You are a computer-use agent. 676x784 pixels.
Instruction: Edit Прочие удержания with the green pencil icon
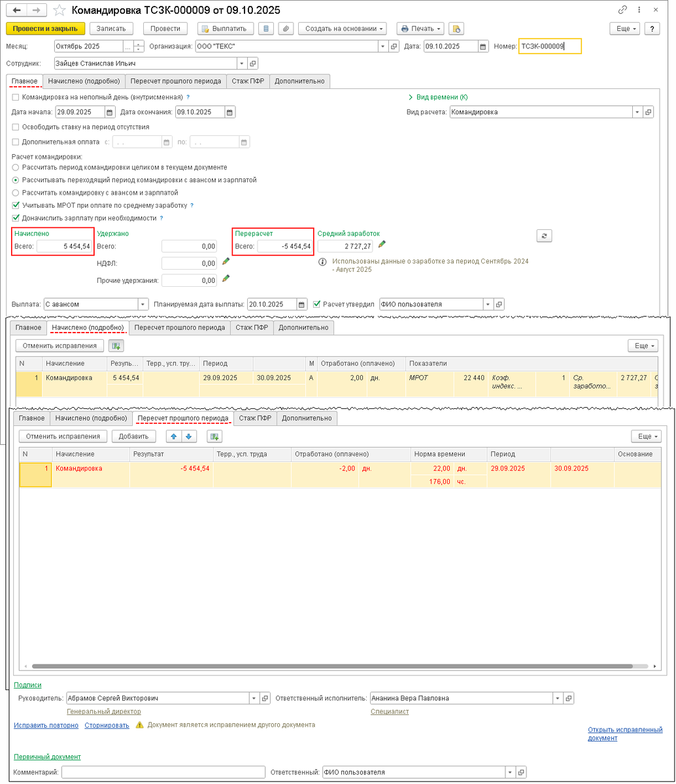point(226,279)
